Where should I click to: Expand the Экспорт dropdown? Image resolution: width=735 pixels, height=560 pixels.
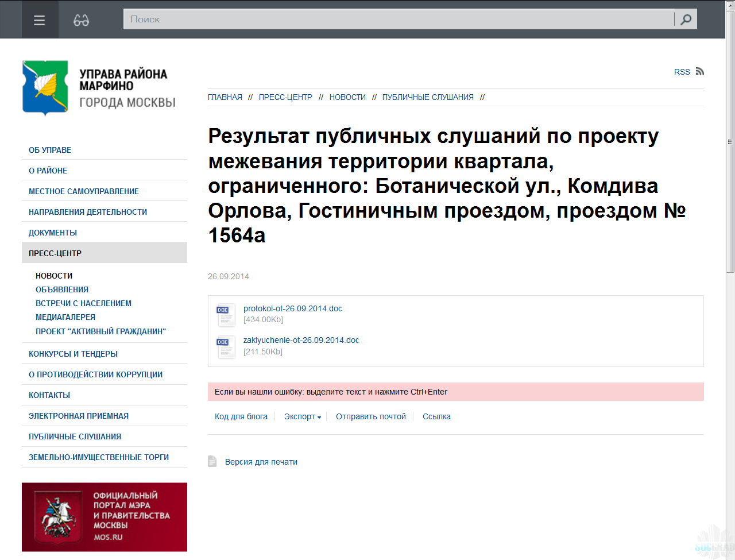click(x=302, y=416)
